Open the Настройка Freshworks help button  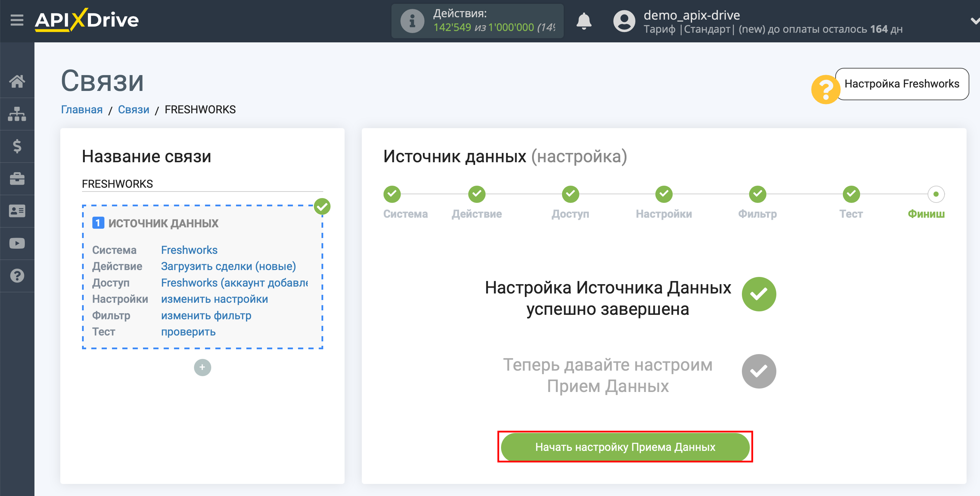pyautogui.click(x=902, y=84)
